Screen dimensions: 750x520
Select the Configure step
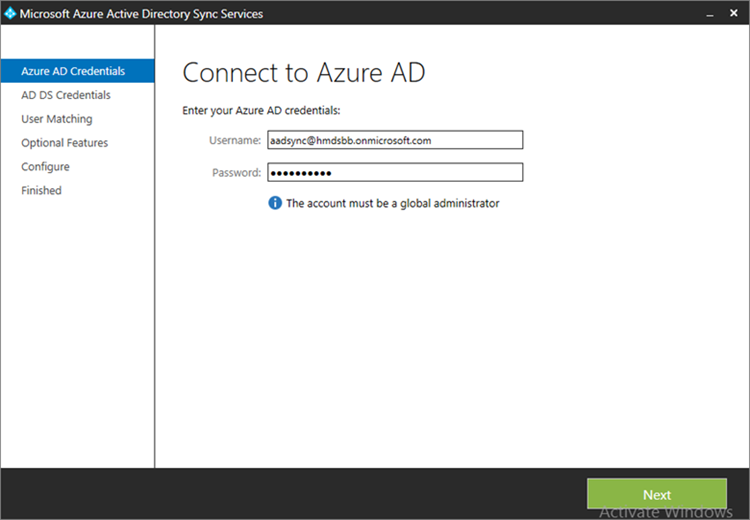tap(45, 166)
